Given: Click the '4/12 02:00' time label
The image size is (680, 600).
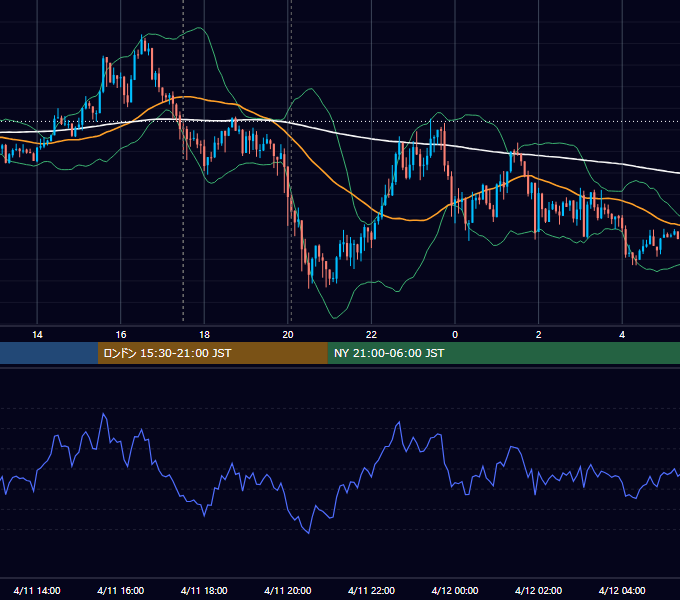Looking at the screenshot, I should [538, 590].
